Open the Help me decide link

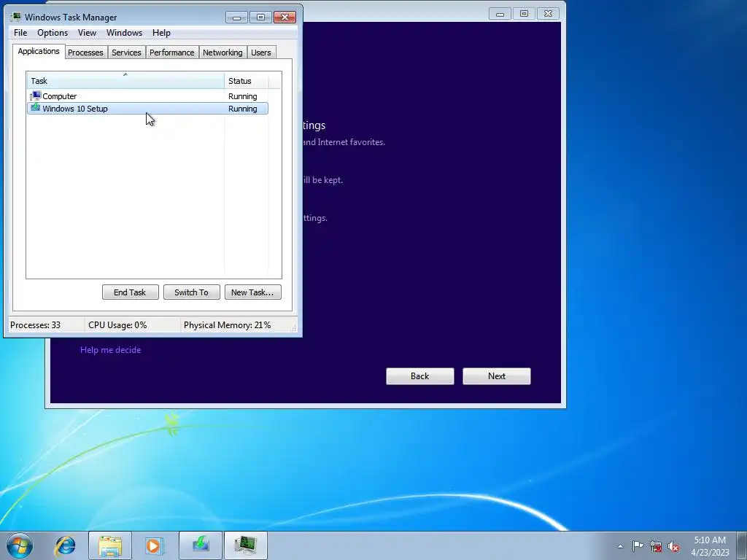point(111,350)
